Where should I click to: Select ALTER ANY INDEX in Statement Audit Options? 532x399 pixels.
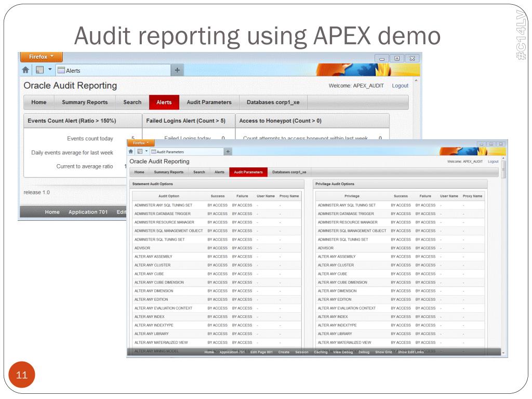coord(149,316)
